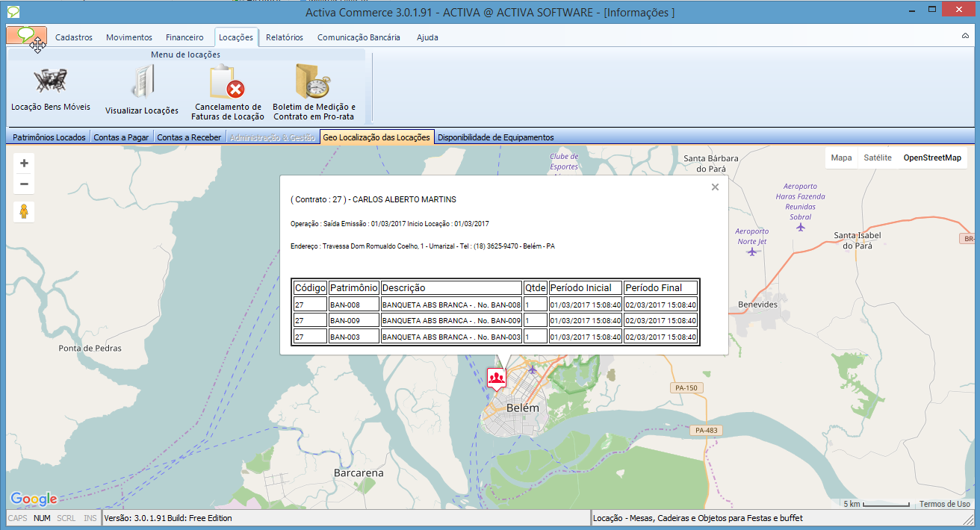980x530 pixels.
Task: Click the Activa application menu button
Action: click(x=26, y=36)
